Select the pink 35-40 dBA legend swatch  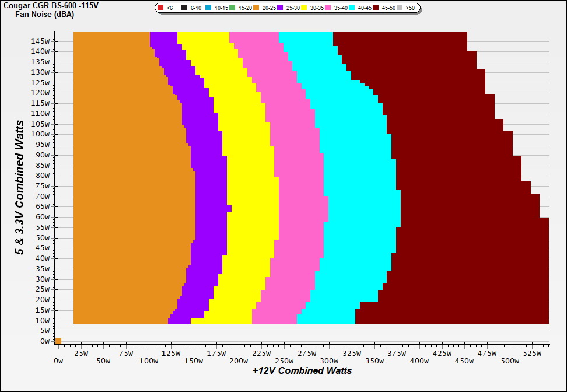(328, 8)
